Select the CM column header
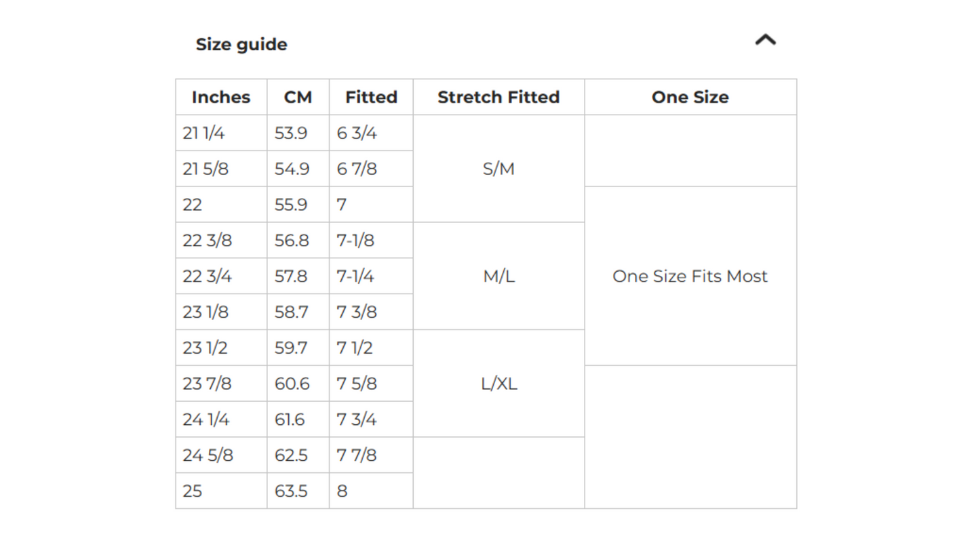 [x=298, y=98]
